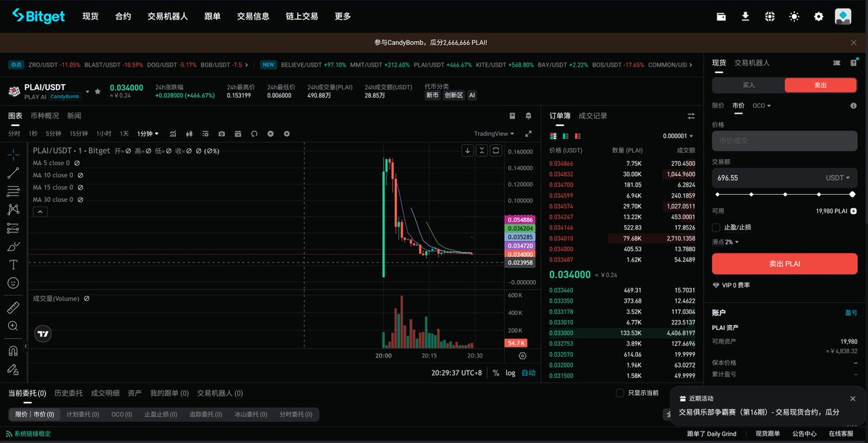Open the emoji sticker tool
The image size is (868, 443).
point(13,283)
